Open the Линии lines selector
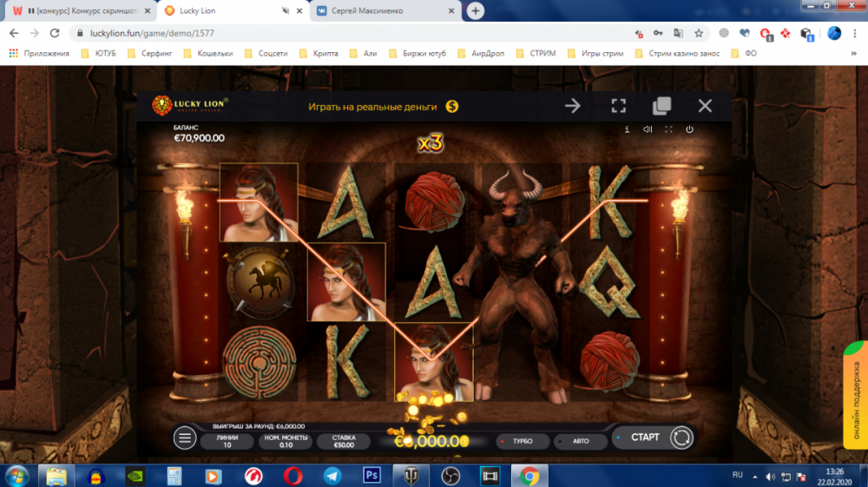Image resolution: width=868 pixels, height=487 pixels. pos(227,441)
